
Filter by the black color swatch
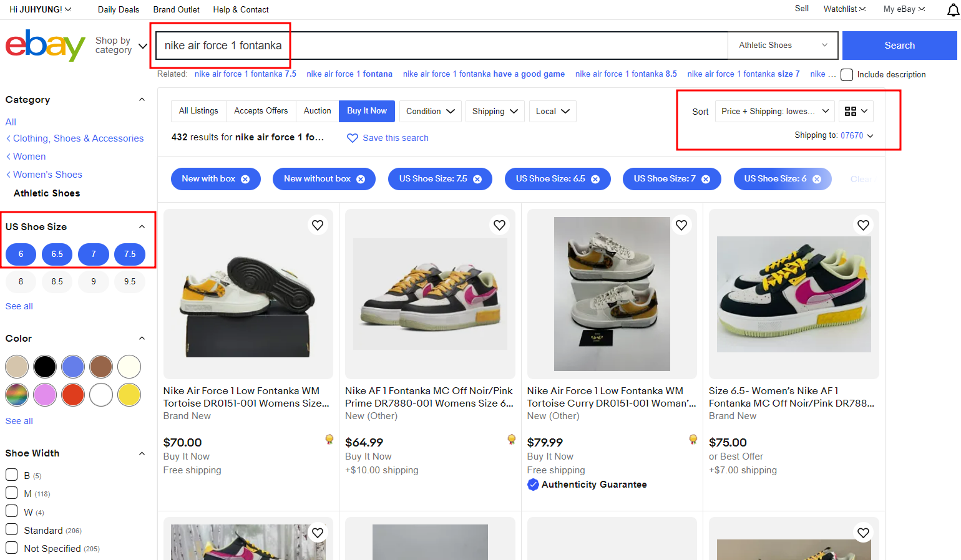coord(45,367)
